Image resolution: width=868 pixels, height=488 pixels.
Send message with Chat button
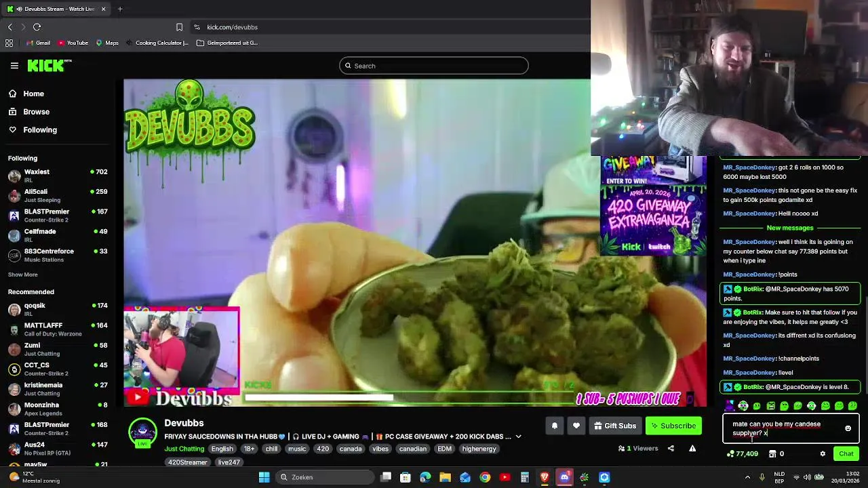(x=846, y=454)
